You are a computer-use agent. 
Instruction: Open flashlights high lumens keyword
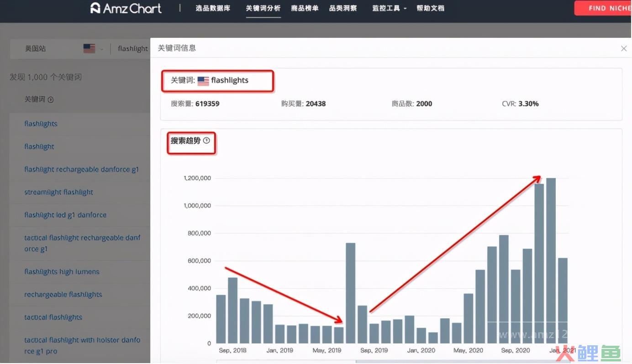(x=62, y=271)
